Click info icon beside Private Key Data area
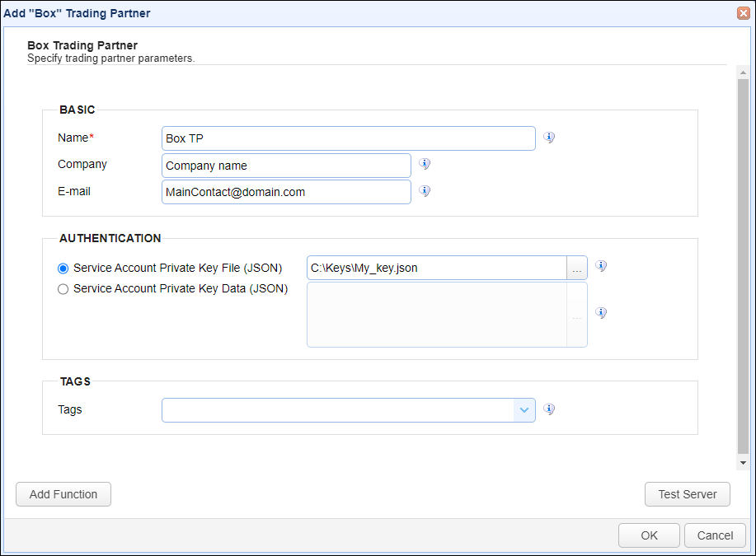 (x=601, y=313)
